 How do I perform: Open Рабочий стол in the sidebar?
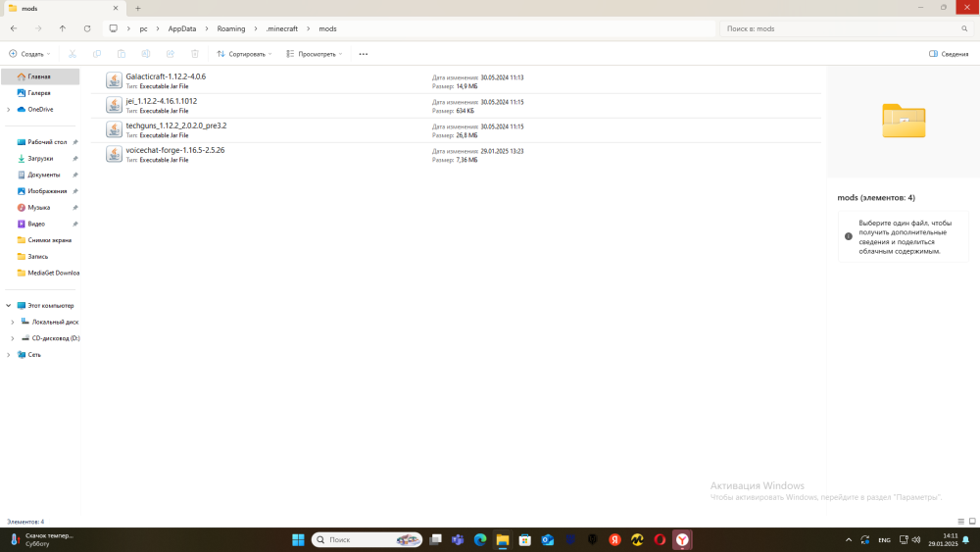(x=41, y=142)
